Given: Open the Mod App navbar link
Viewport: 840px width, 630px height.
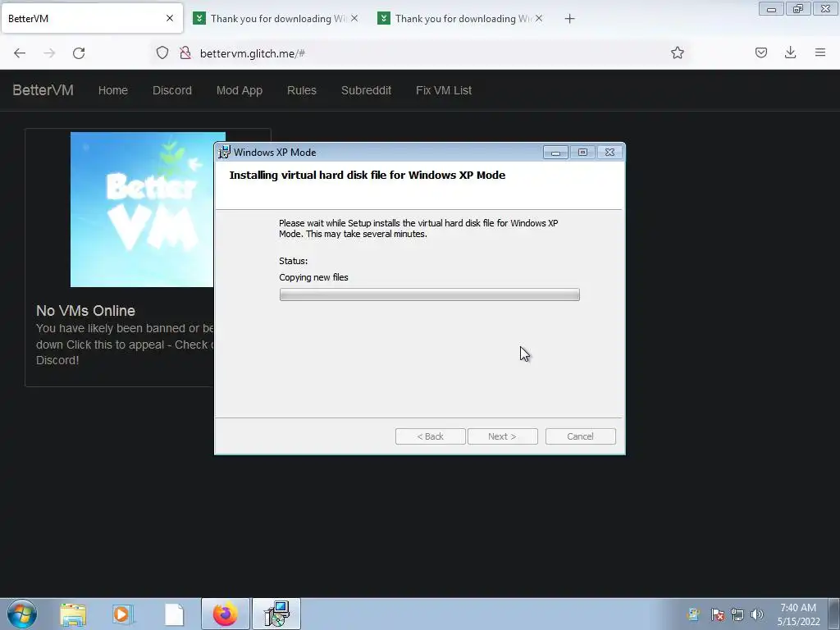Looking at the screenshot, I should (x=240, y=90).
